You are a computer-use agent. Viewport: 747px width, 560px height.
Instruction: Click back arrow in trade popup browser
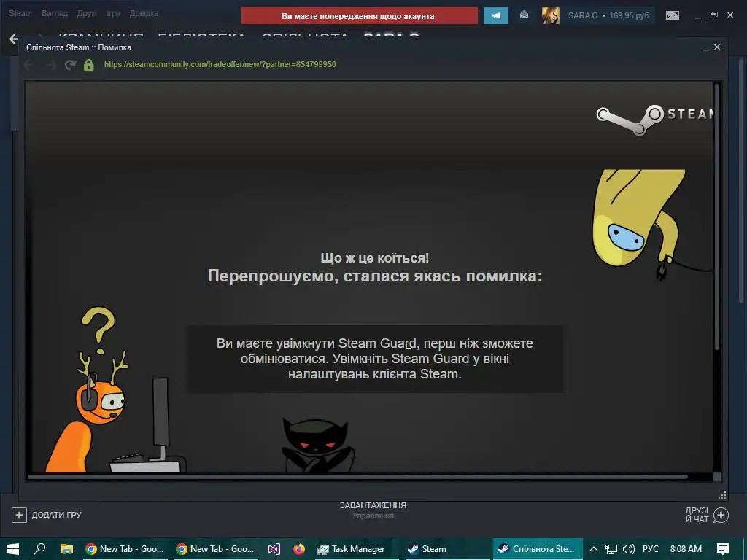tap(28, 65)
